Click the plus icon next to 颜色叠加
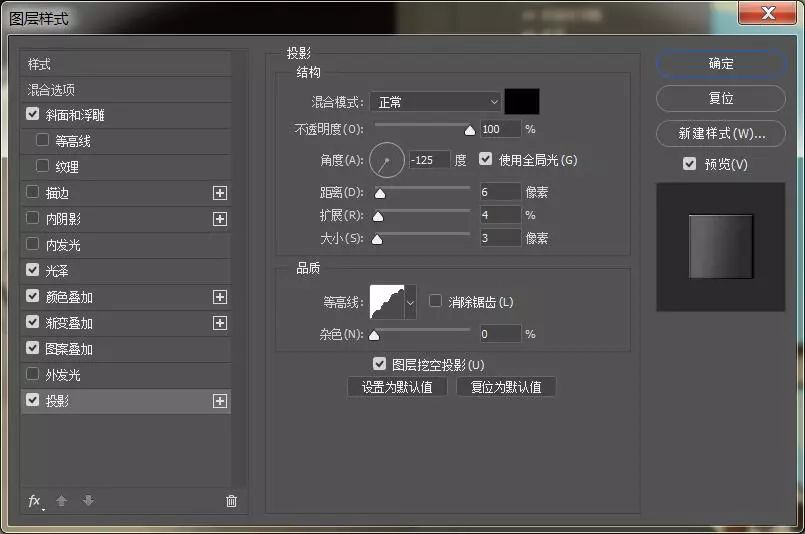 click(220, 297)
